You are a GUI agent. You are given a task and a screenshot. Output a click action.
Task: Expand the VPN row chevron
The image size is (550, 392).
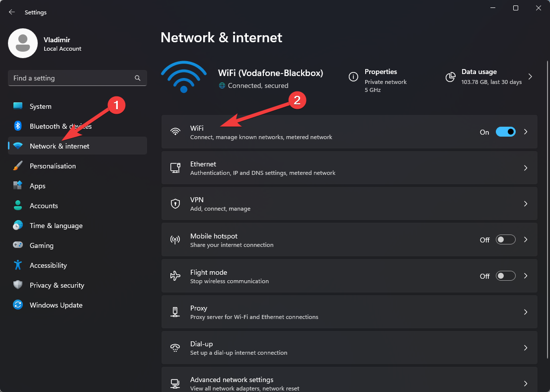[x=526, y=204]
